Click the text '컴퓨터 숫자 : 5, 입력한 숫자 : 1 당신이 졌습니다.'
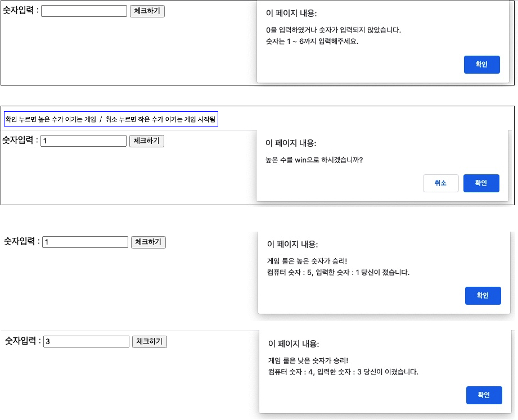 pos(338,272)
